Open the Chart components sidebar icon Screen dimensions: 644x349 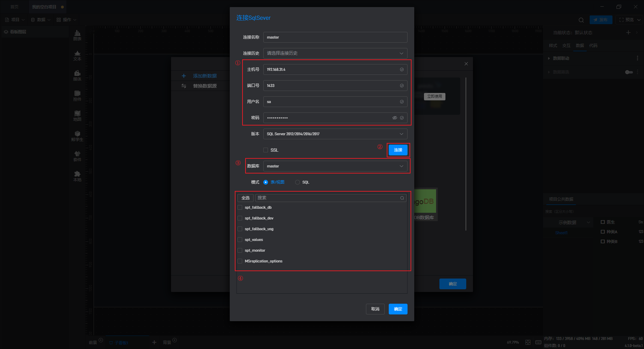(77, 35)
